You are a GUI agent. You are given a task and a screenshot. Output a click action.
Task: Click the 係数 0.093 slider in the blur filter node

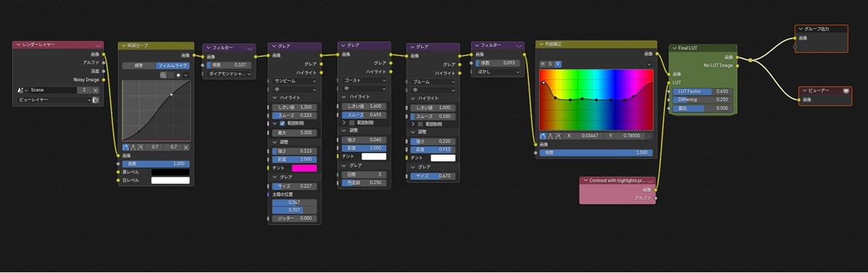pos(498,62)
